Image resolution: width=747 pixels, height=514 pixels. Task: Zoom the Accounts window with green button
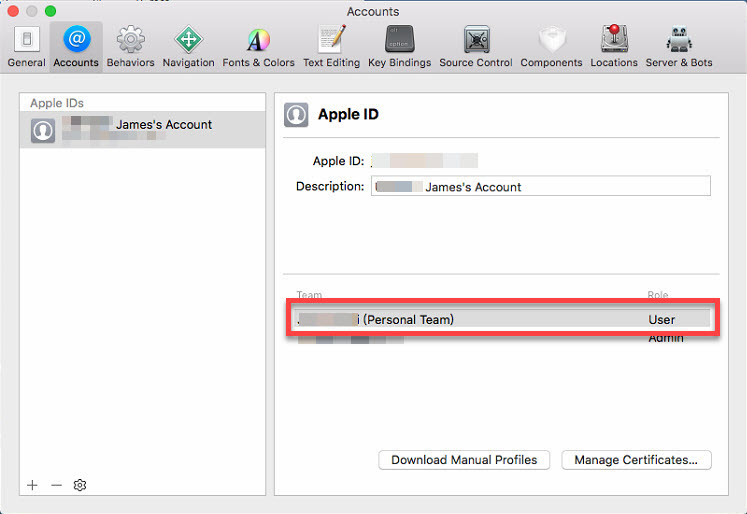[50, 10]
